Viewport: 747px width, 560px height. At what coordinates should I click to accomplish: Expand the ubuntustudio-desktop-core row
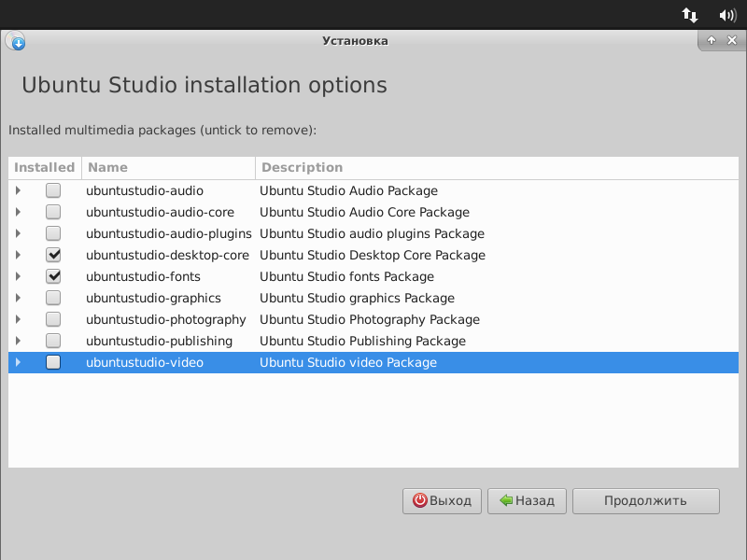click(x=18, y=255)
